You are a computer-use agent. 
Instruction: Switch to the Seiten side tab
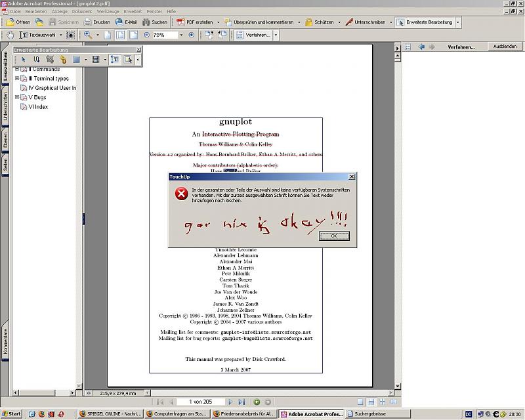tap(5, 165)
